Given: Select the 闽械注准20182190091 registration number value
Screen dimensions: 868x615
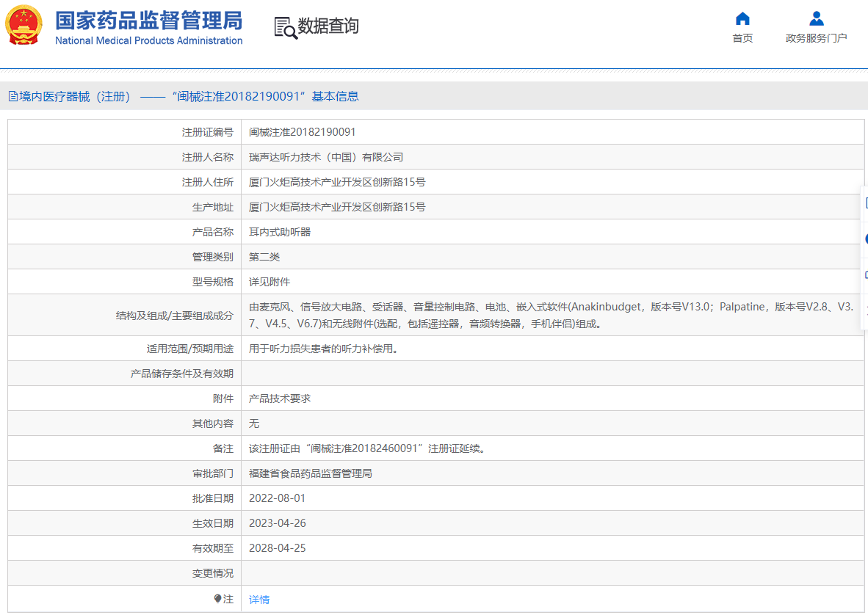Looking at the screenshot, I should 302,132.
